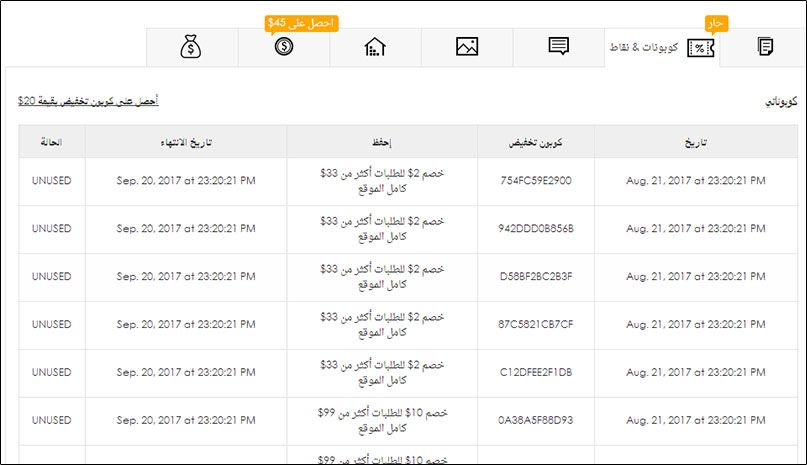Screen dimensions: 807x465
Task: Follow the $20 discount coupon link
Action: 88,101
